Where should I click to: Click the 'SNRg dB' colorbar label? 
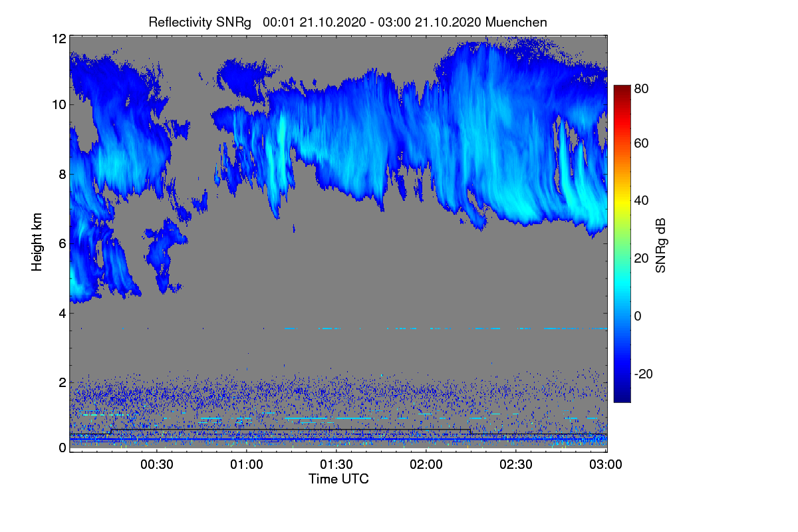point(660,244)
